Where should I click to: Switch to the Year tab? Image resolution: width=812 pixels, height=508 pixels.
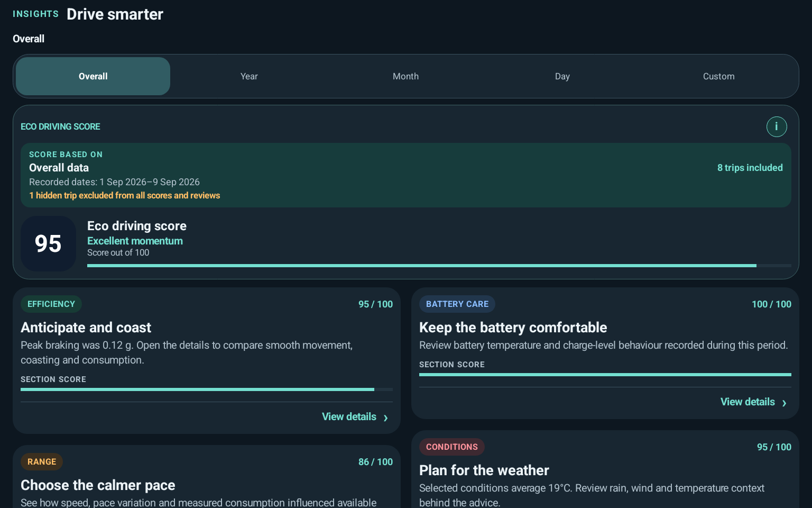pyautogui.click(x=249, y=76)
